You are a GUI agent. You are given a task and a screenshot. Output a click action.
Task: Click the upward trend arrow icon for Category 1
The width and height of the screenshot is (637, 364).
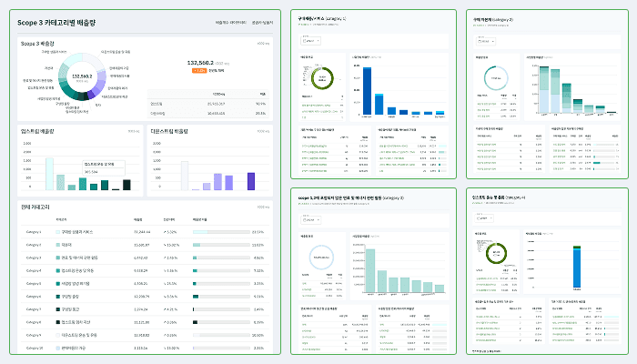pyautogui.click(x=164, y=232)
